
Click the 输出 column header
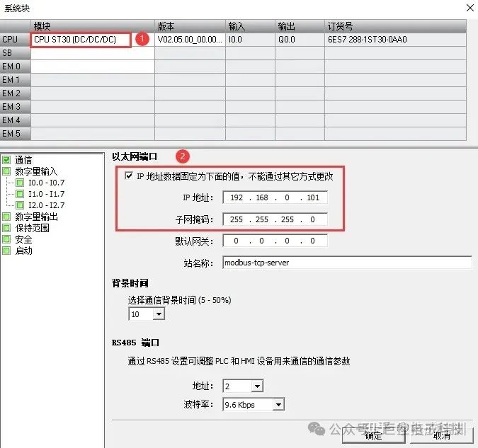300,26
